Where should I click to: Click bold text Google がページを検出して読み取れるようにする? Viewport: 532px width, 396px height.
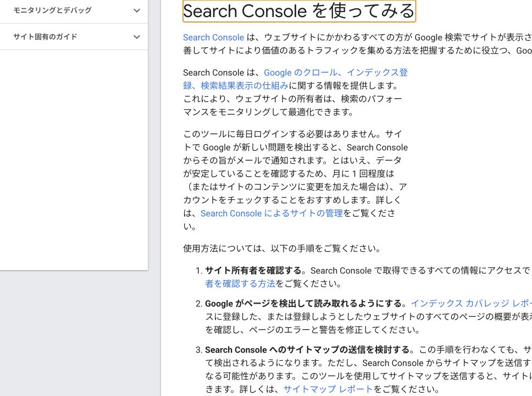coord(304,303)
